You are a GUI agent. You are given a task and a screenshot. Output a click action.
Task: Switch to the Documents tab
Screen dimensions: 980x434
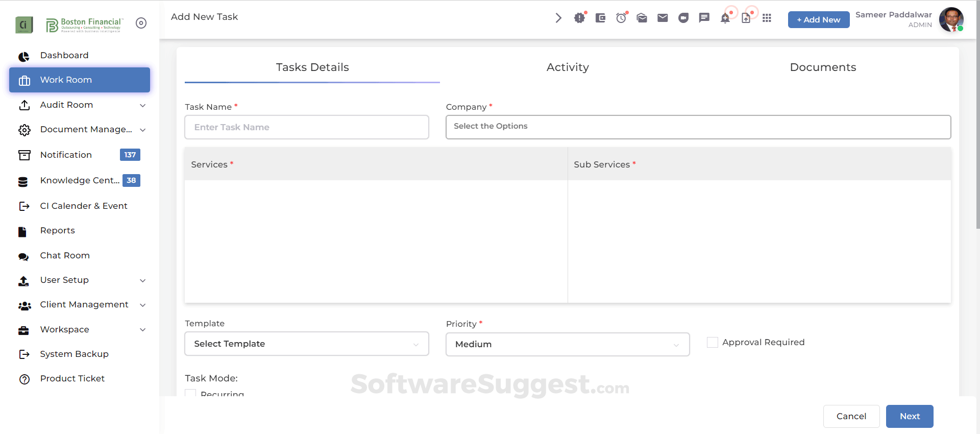[x=823, y=67]
